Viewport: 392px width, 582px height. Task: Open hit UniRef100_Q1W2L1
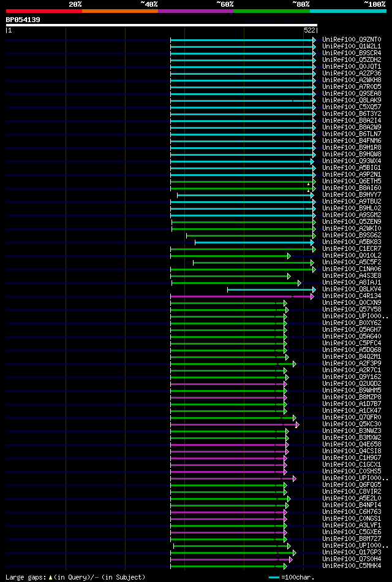click(x=352, y=47)
